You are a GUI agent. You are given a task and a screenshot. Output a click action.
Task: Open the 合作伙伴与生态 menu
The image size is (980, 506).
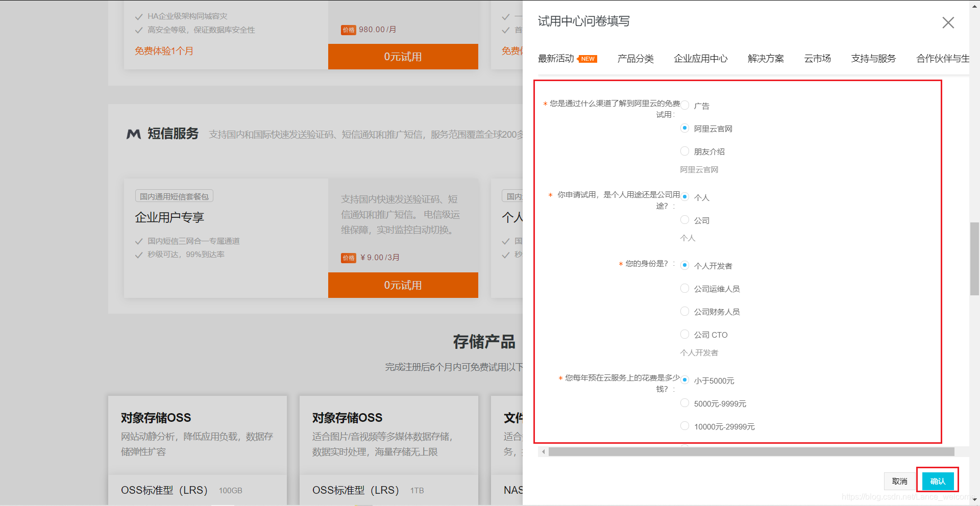coord(943,59)
